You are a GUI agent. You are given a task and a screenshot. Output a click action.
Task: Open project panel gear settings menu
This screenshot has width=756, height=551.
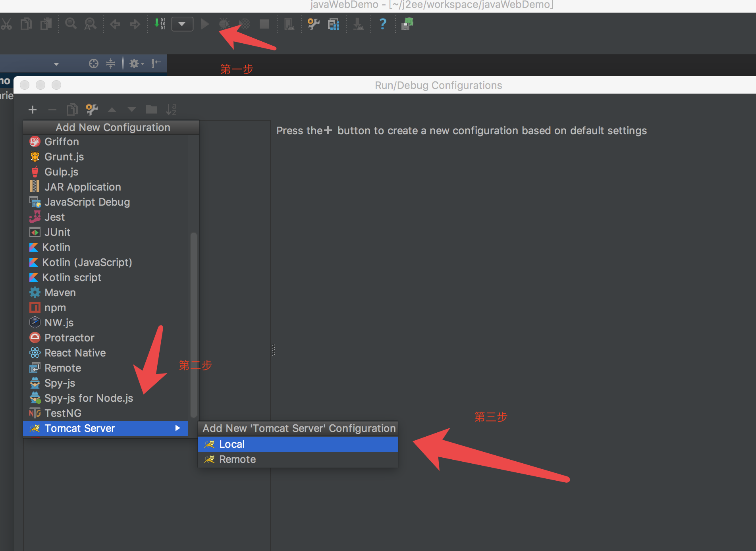pos(136,64)
